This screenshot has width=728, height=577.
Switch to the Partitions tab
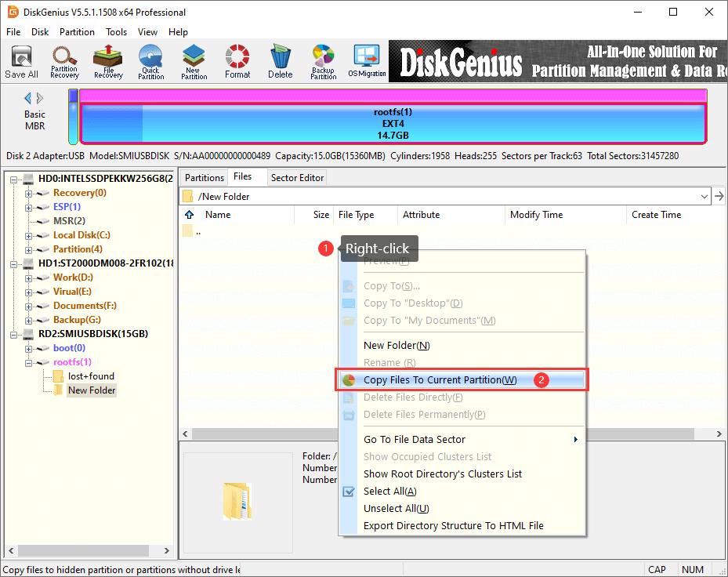click(205, 177)
